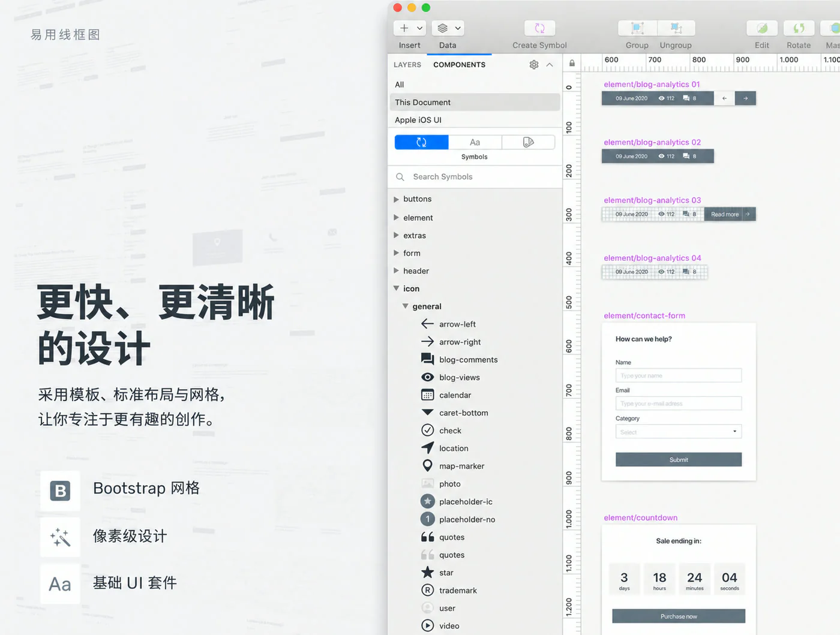840x635 pixels.
Task: Show Symbols component type
Action: click(421, 142)
